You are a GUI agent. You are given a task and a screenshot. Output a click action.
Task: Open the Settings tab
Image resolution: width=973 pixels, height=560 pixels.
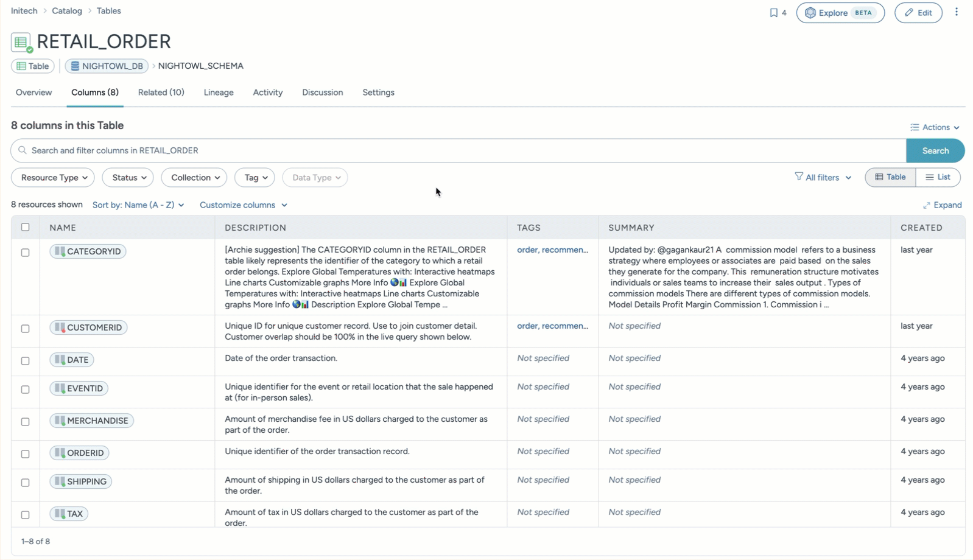[x=378, y=93]
